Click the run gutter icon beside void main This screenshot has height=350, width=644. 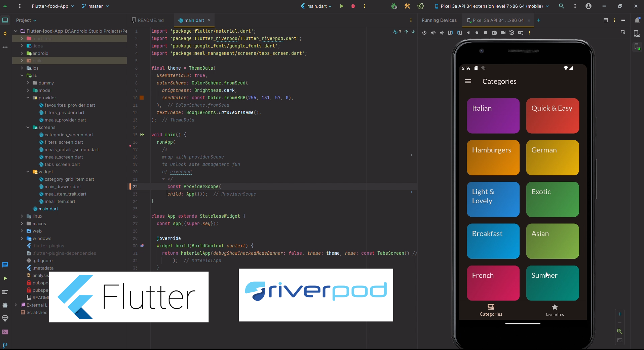pos(142,135)
